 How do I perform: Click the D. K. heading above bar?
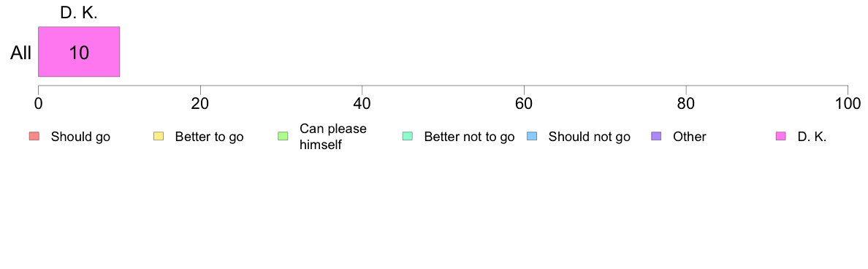point(79,14)
